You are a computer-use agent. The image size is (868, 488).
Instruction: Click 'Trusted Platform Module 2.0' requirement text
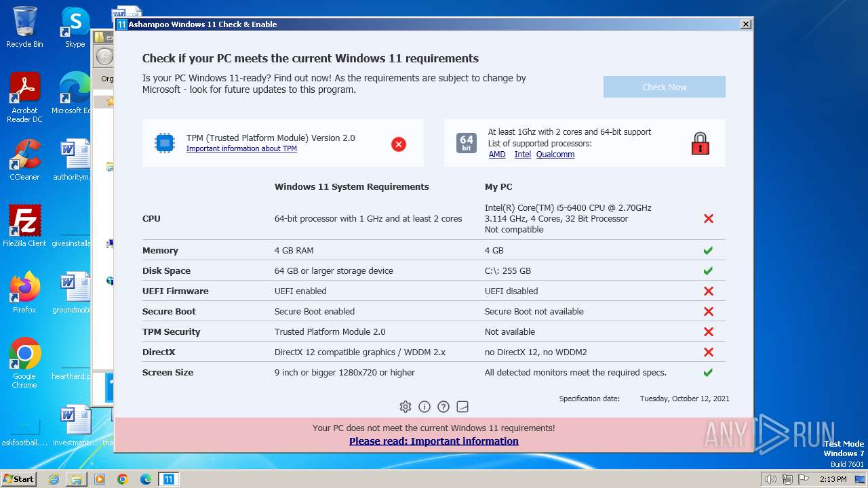pyautogui.click(x=330, y=331)
